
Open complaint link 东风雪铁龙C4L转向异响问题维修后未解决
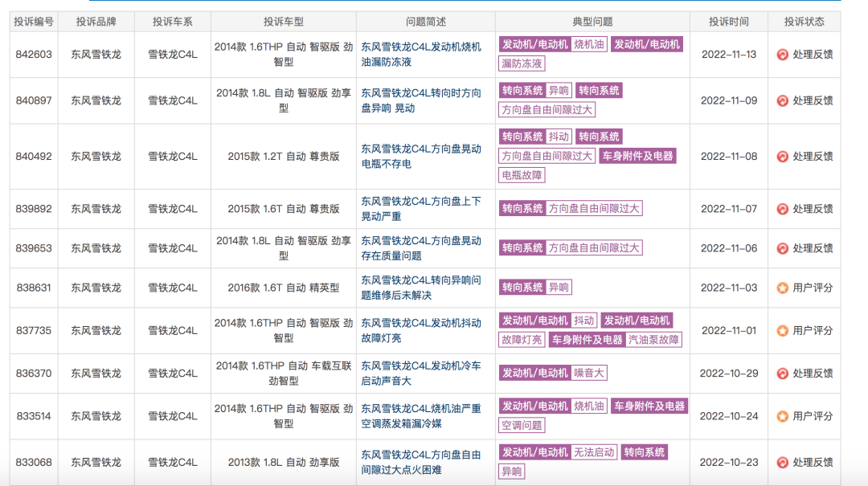(x=420, y=288)
